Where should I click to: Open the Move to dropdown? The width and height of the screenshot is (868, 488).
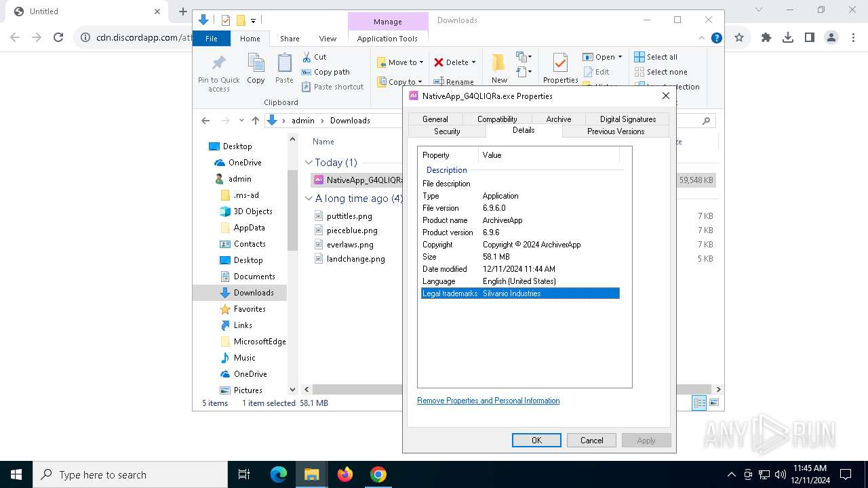click(400, 62)
